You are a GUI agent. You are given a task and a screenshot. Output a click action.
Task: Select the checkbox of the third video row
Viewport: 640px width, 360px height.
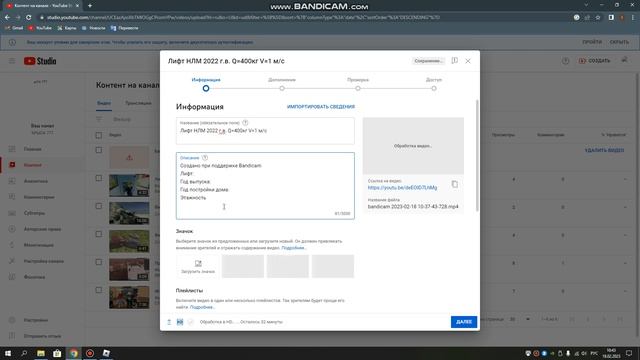tap(99, 206)
